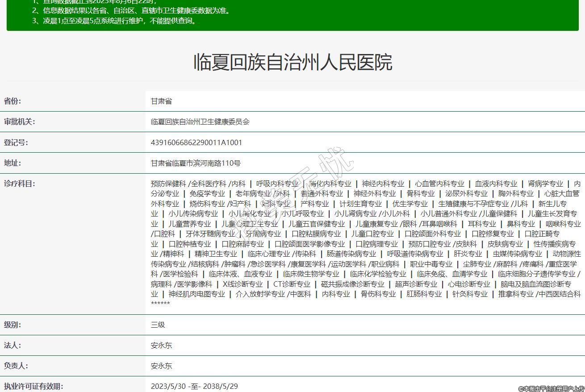
Task: Click the approving authority 临夏回族自治州卫生健康委员会
Action: click(200, 122)
